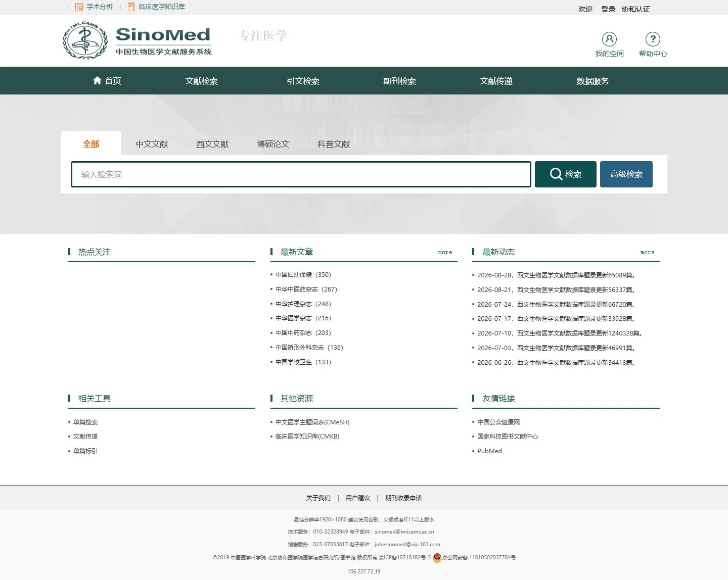Click the 其他资源 section heading
The width and height of the screenshot is (728, 580).
point(297,399)
